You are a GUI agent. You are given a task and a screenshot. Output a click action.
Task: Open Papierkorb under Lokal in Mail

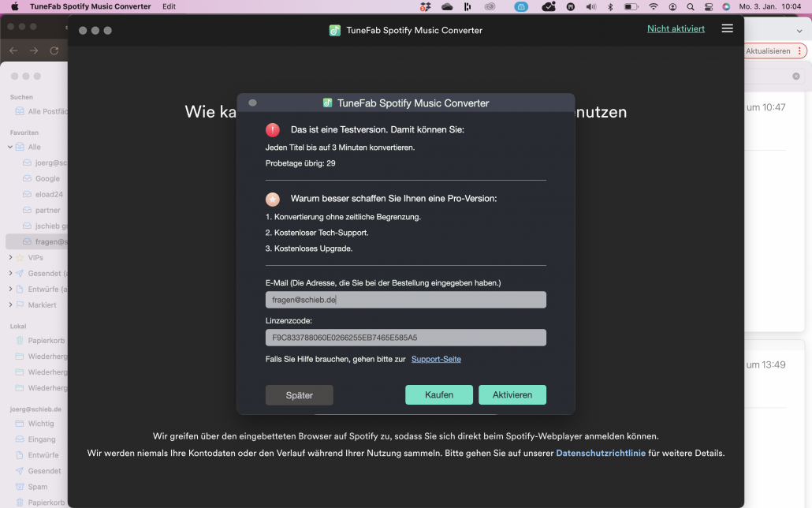point(40,341)
